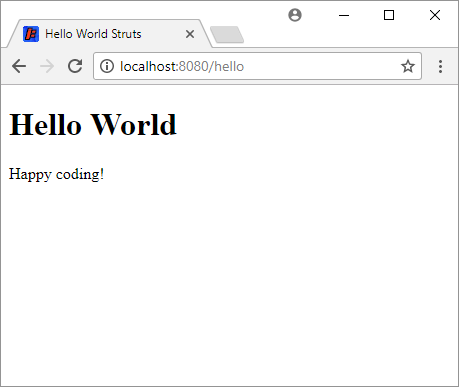
Task: Open the Chrome profile avatar icon
Action: [295, 15]
